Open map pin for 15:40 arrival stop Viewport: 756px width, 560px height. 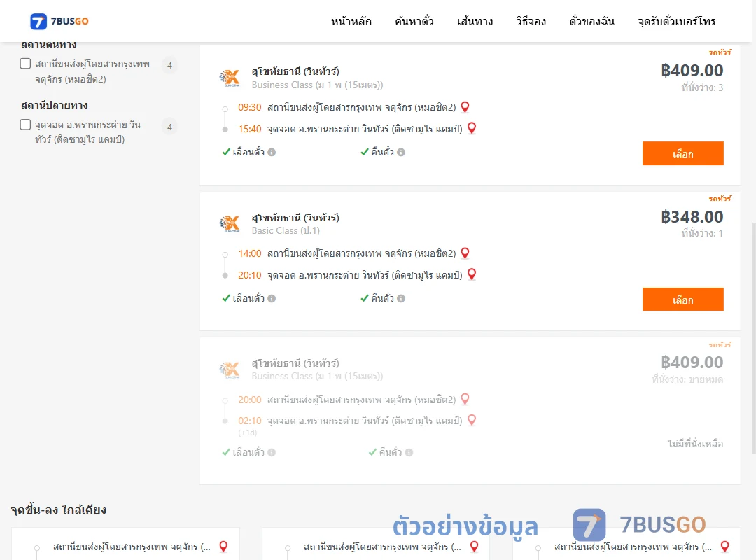[472, 128]
